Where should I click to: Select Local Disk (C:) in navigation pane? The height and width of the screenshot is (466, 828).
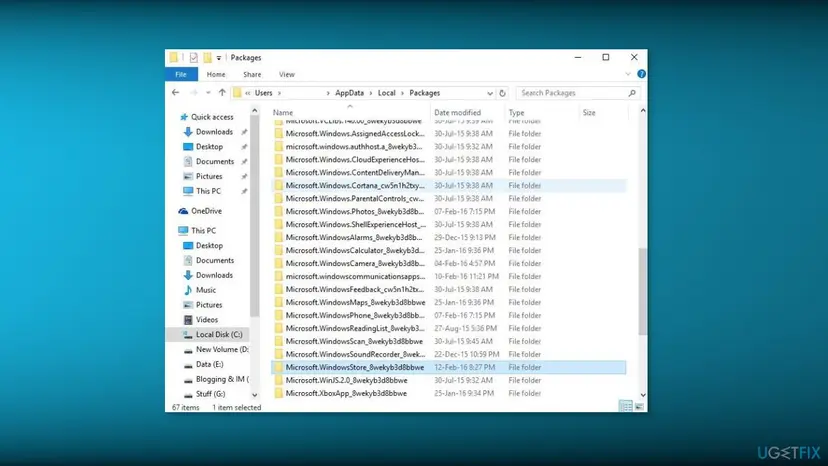pos(219,334)
